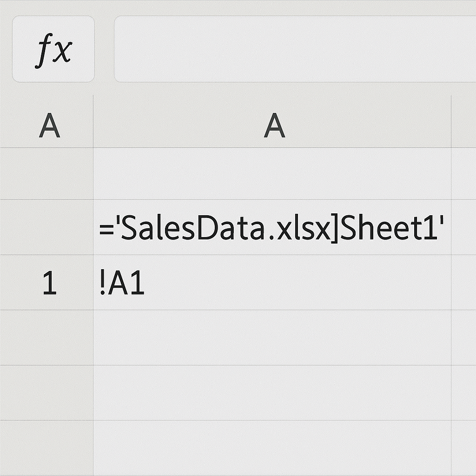
Task: Click the cell containing ='SalesData.xlsx]Sheet1'
Action: coord(272,229)
